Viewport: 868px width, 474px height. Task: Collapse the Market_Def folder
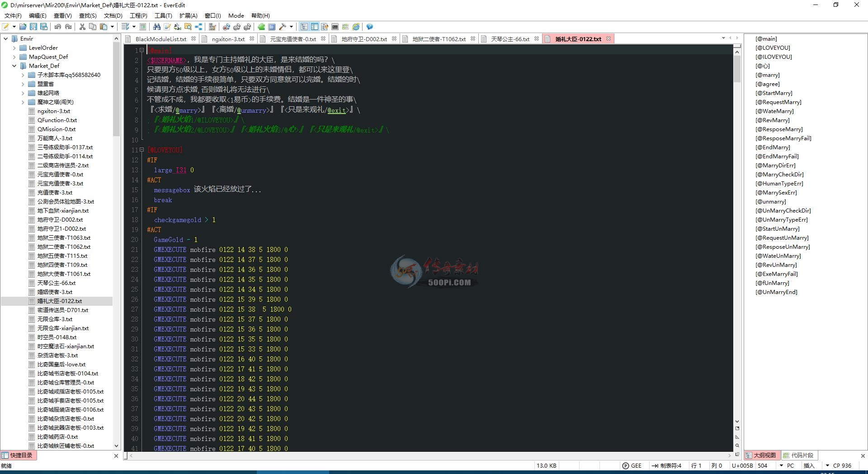pyautogui.click(x=14, y=66)
